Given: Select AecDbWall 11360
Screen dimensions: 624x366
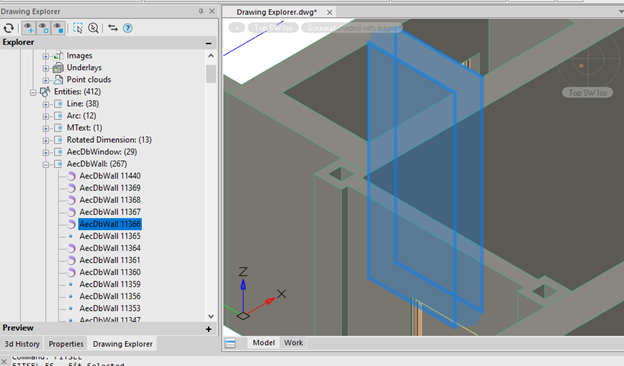Looking at the screenshot, I should pos(110,272).
